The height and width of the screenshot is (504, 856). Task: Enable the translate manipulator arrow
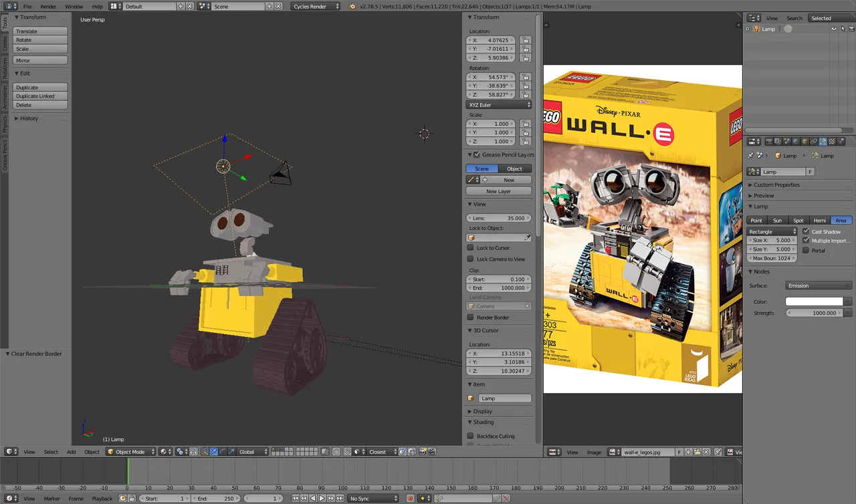click(x=213, y=452)
